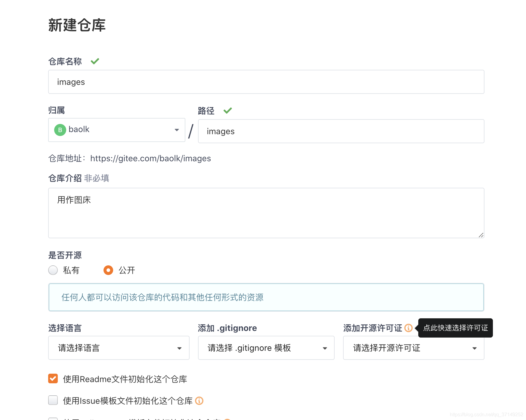Check 使用Issue模板文件初始化这个仓库 checkbox
The width and height of the screenshot is (526, 420).
point(53,400)
